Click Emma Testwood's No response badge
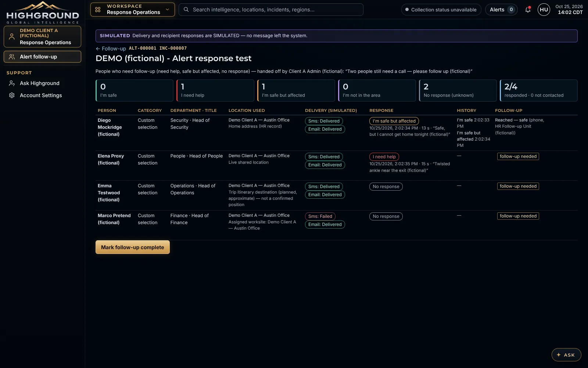 point(386,187)
